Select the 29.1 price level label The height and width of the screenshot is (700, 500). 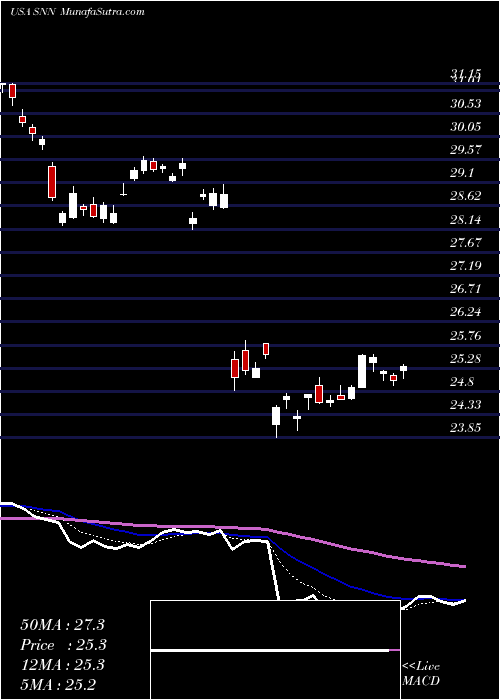tap(462, 173)
